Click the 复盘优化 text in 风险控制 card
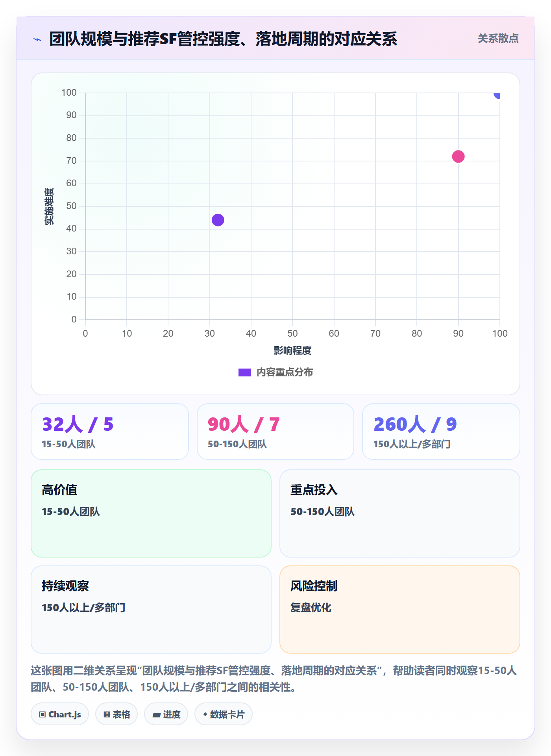The height and width of the screenshot is (756, 551). [x=311, y=608]
